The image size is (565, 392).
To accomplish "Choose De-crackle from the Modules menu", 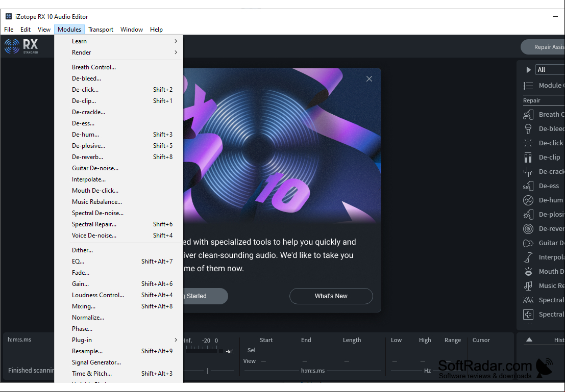I will [x=118, y=112].
